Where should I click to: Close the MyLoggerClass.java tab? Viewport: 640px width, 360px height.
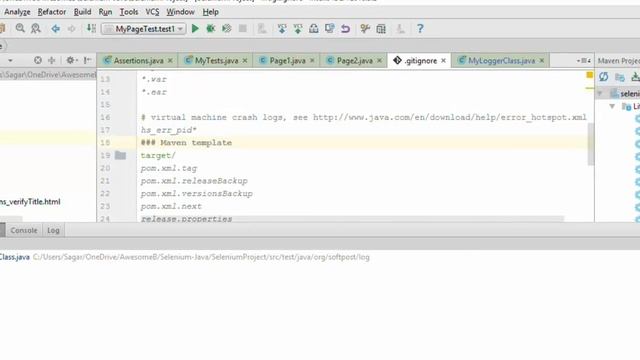[x=542, y=60]
